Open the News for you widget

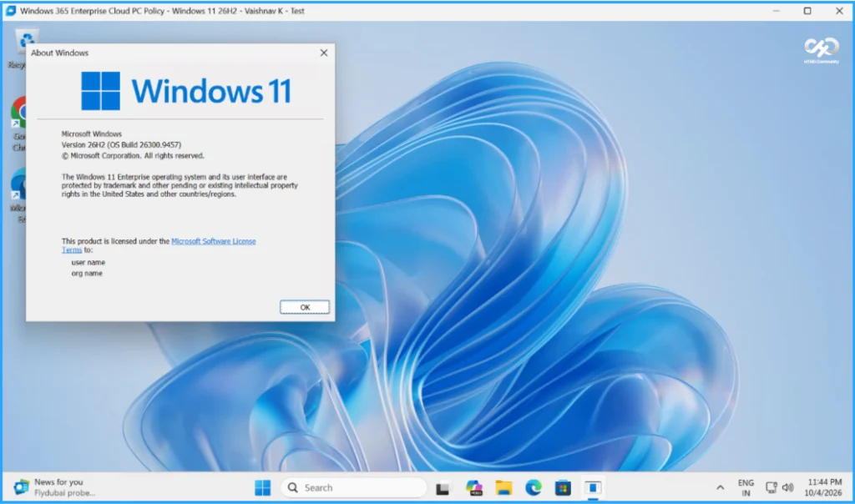54,487
